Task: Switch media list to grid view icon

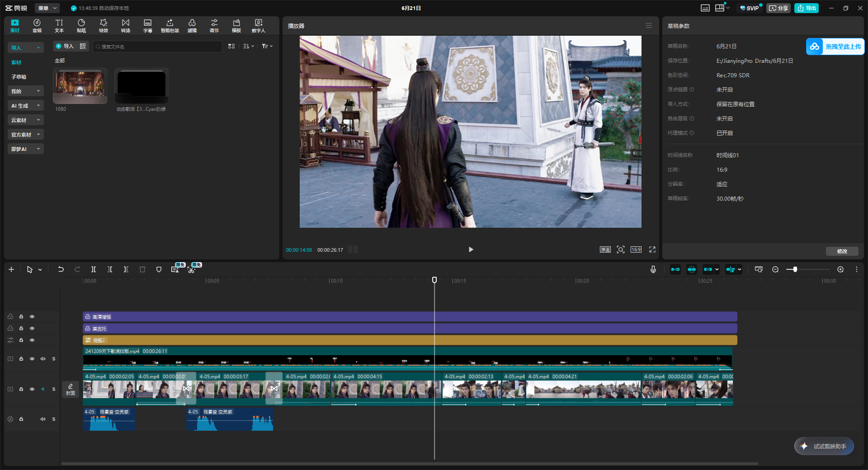Action: pyautogui.click(x=231, y=46)
